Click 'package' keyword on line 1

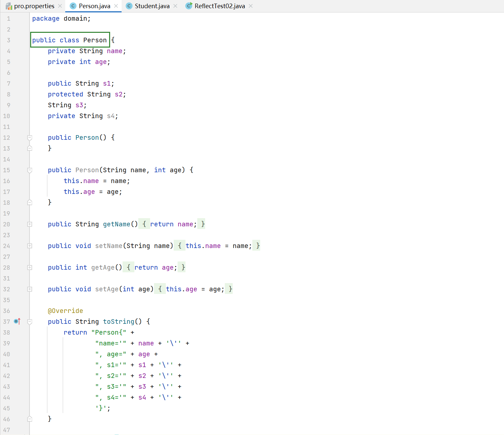(46, 19)
